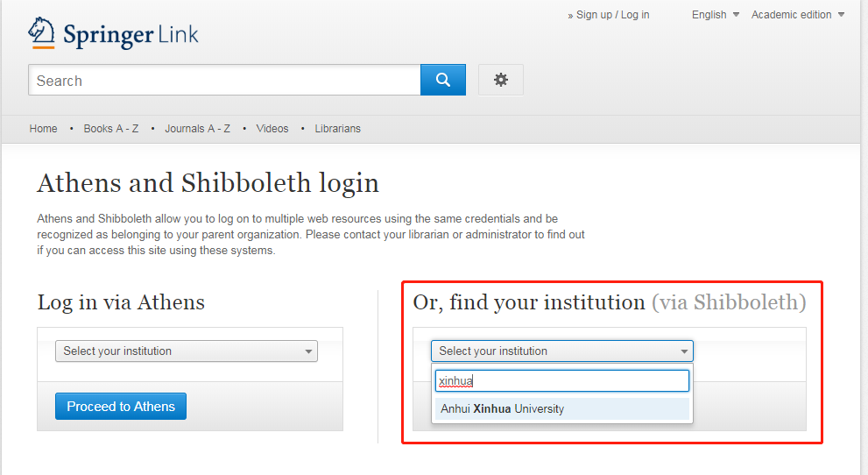This screenshot has height=475, width=868.
Task: Open the Sign up / Log in link
Action: point(612,15)
